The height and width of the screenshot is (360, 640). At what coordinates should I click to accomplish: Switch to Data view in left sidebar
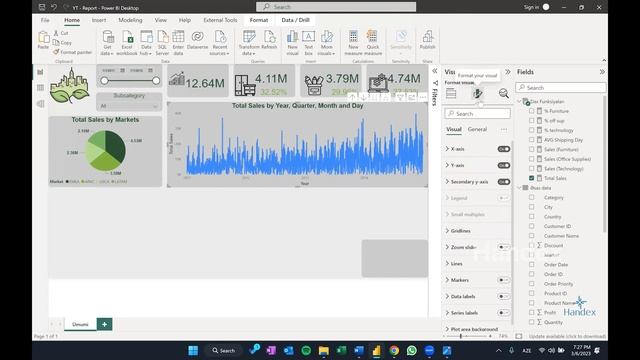point(40,88)
